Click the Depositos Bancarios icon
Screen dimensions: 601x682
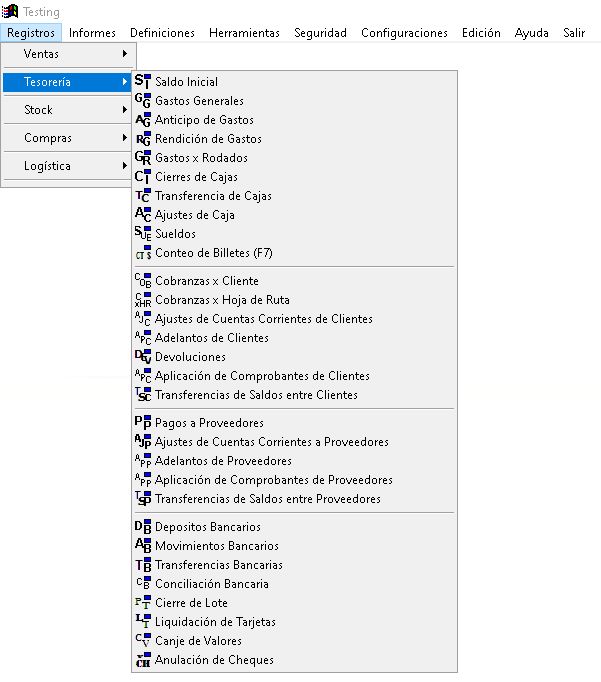point(142,527)
